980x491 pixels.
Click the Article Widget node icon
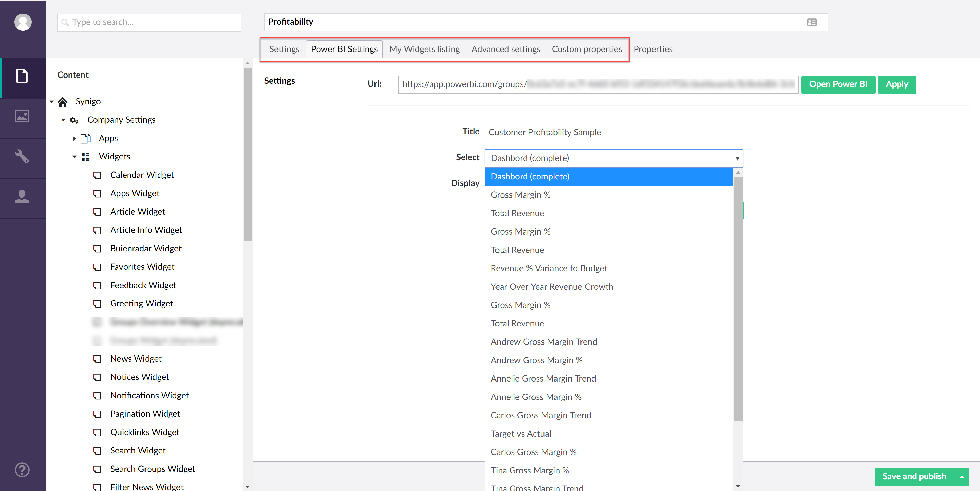[98, 212]
